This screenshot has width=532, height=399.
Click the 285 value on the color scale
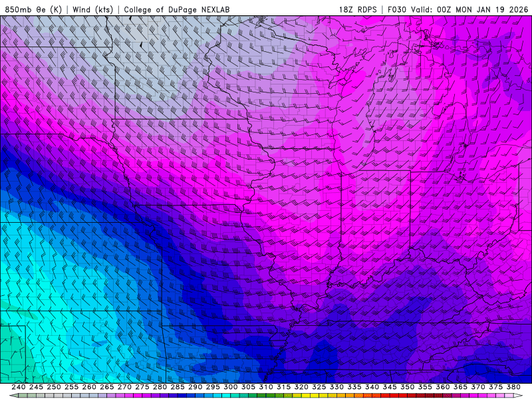click(x=178, y=387)
